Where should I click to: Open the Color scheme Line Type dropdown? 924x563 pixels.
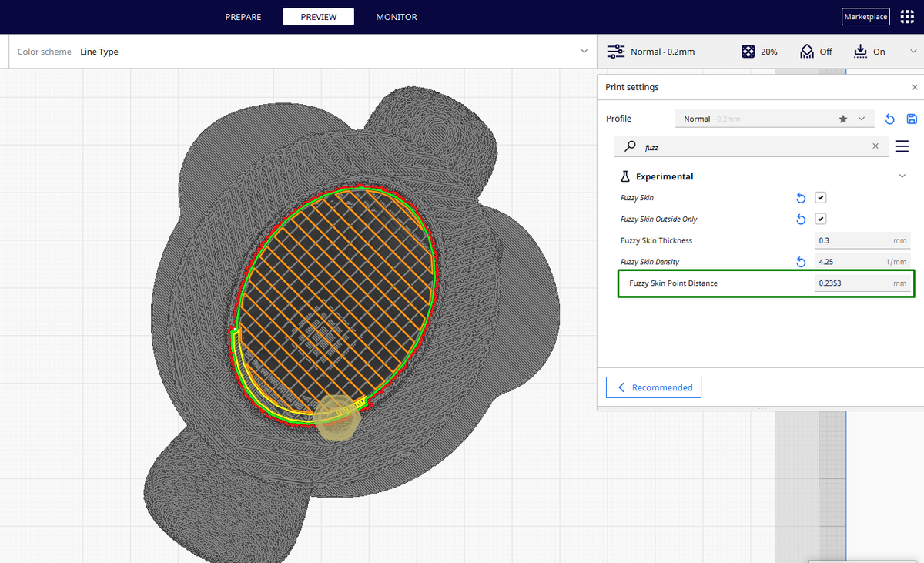pyautogui.click(x=583, y=52)
